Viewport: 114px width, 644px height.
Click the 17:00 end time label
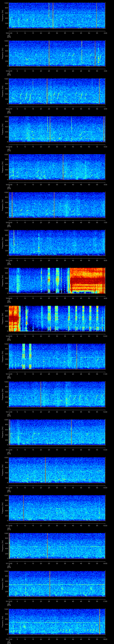(x=105, y=601)
